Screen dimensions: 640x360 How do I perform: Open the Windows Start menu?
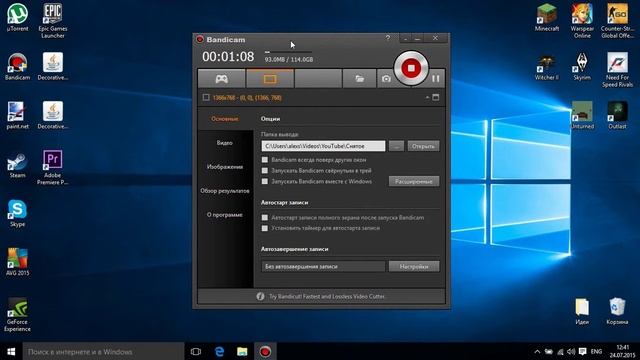pyautogui.click(x=11, y=351)
